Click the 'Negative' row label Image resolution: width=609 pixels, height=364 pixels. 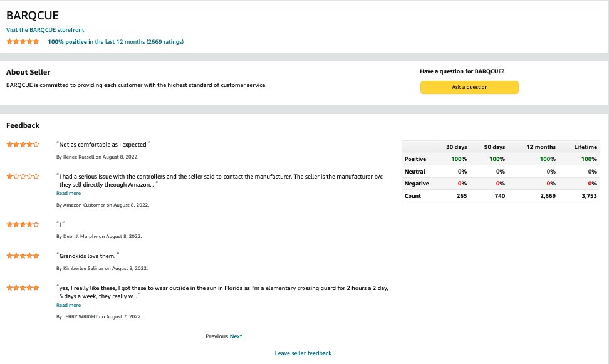[x=417, y=184]
